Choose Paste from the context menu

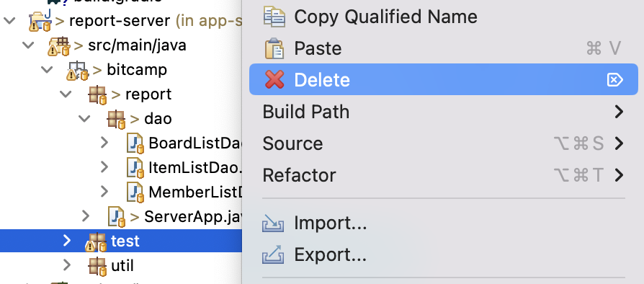[x=444, y=48]
